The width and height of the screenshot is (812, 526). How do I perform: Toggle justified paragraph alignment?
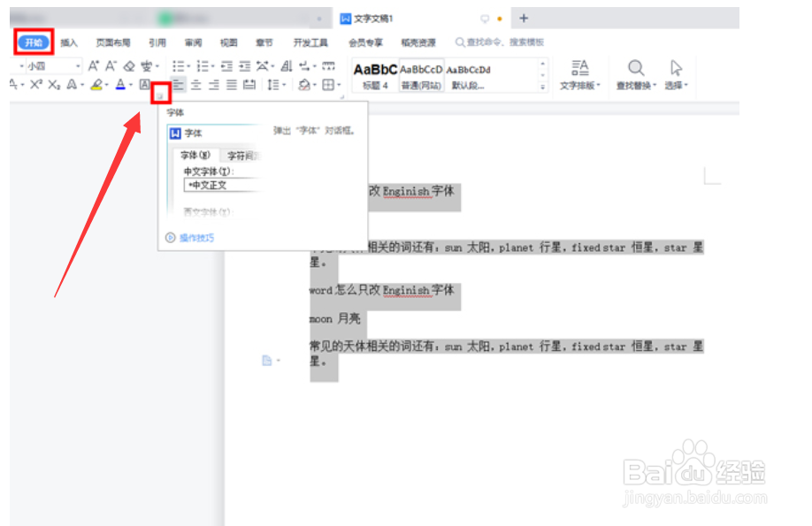[231, 85]
